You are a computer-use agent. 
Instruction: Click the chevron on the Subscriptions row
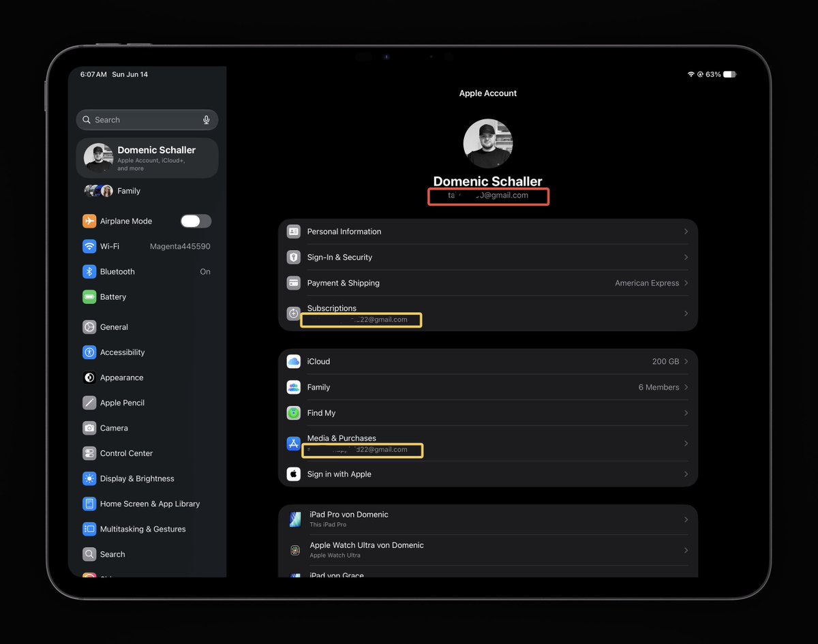(686, 313)
